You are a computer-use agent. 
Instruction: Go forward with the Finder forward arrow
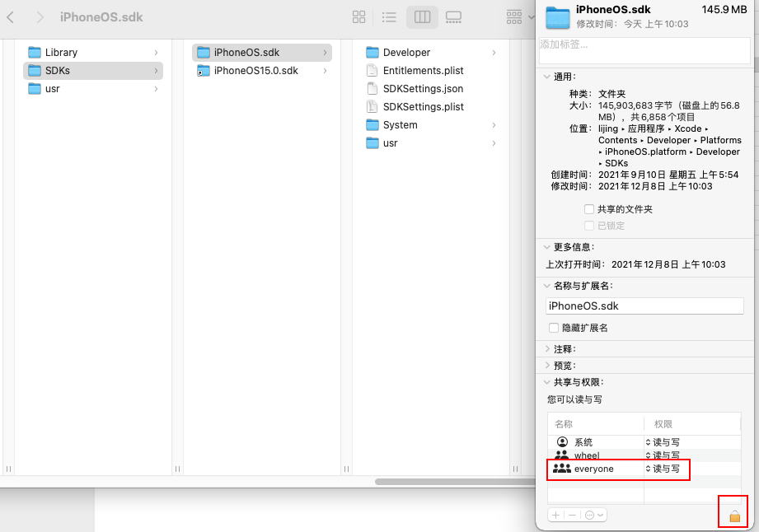(x=40, y=17)
